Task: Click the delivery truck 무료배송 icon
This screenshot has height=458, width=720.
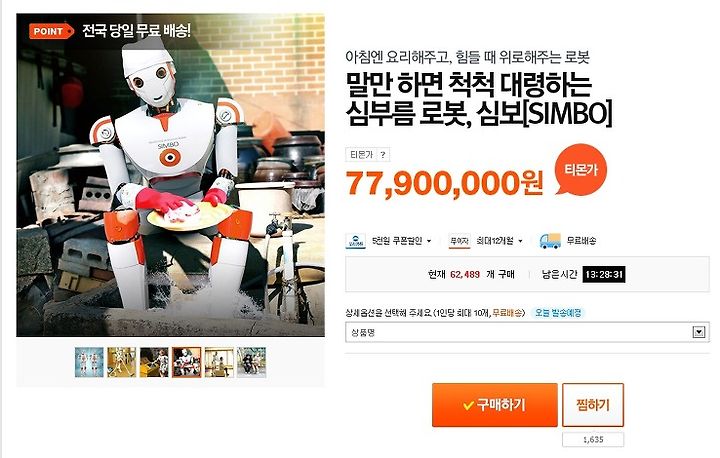Action: click(550, 241)
